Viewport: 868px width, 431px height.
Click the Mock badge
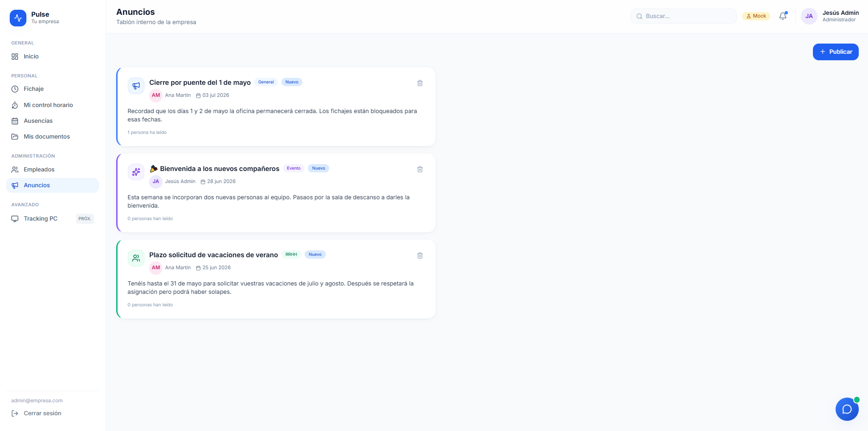(x=756, y=16)
